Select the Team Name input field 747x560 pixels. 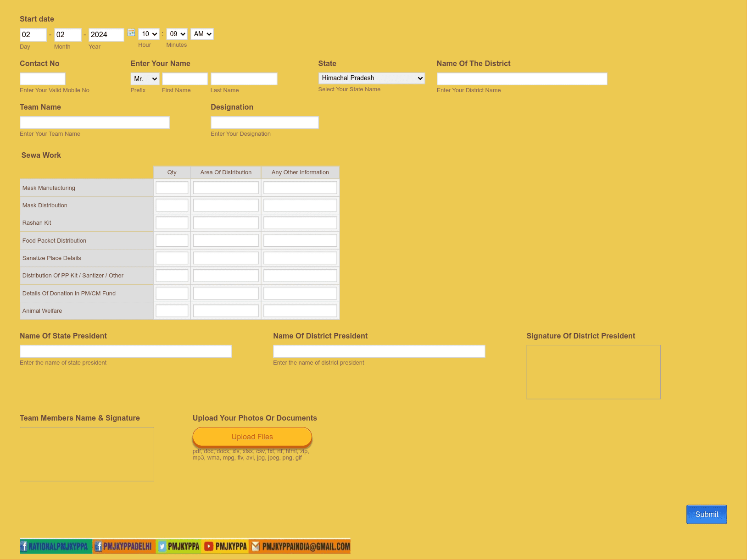tap(95, 122)
